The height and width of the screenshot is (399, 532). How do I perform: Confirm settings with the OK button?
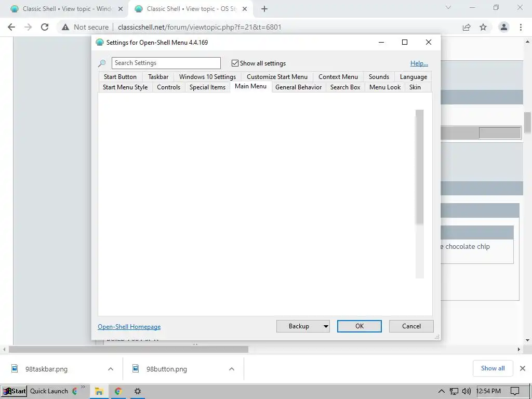click(360, 326)
